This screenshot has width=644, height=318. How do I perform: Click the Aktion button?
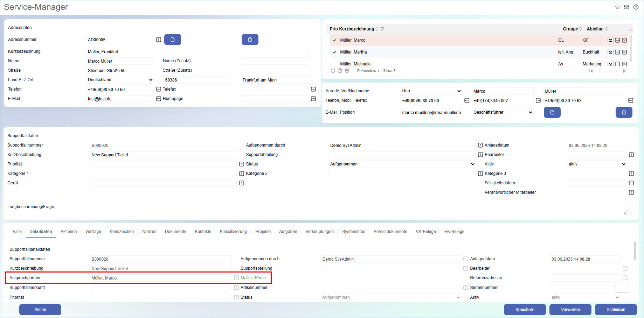pos(40,310)
